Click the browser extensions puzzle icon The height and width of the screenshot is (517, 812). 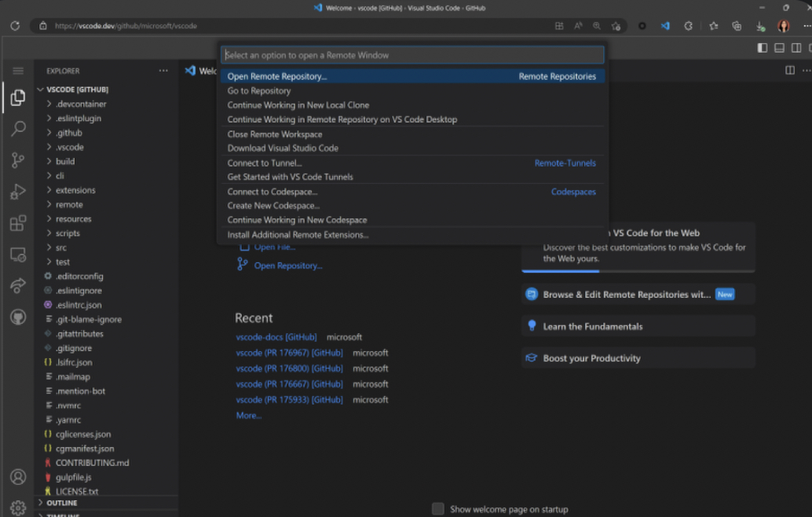click(688, 26)
